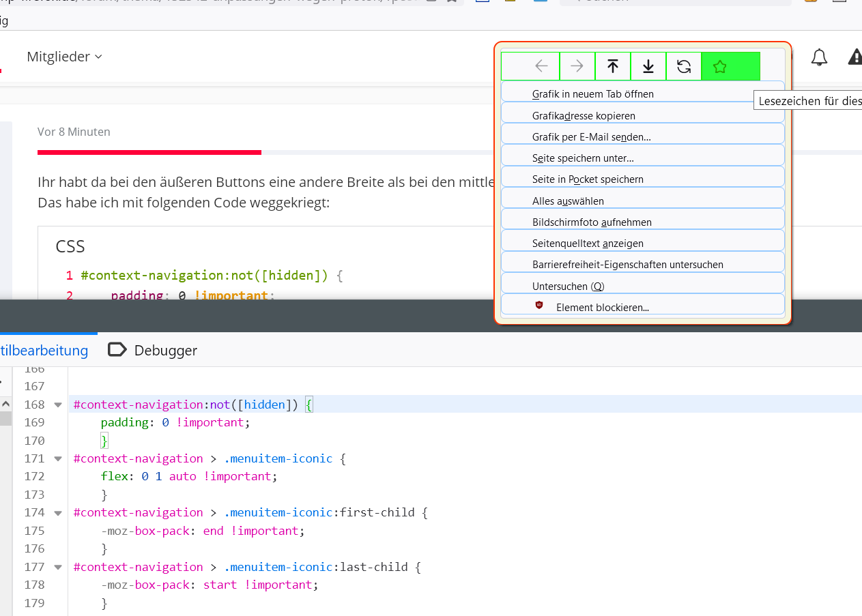
Task: Reload the page via context menu icon
Action: click(x=683, y=66)
